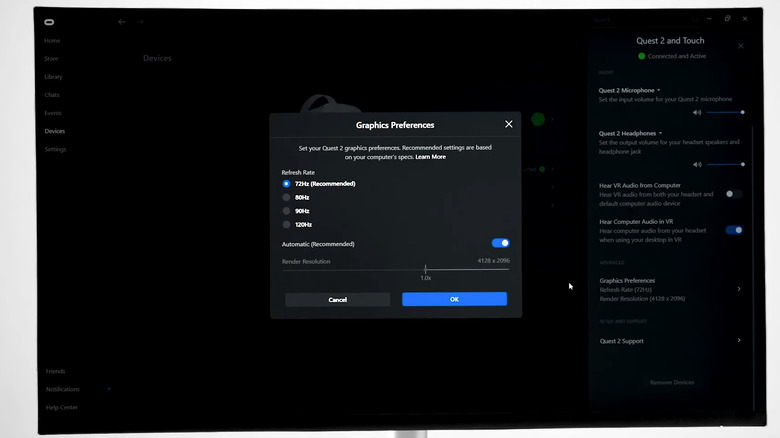Click the OK button

(x=455, y=299)
